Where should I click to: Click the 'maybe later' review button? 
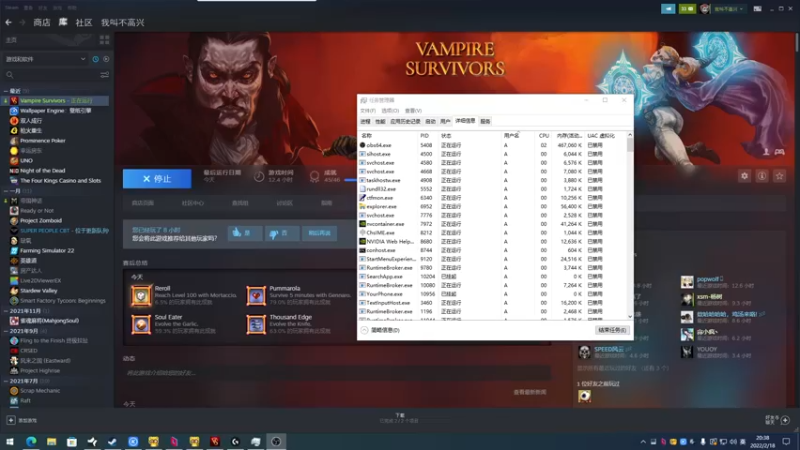tap(319, 233)
